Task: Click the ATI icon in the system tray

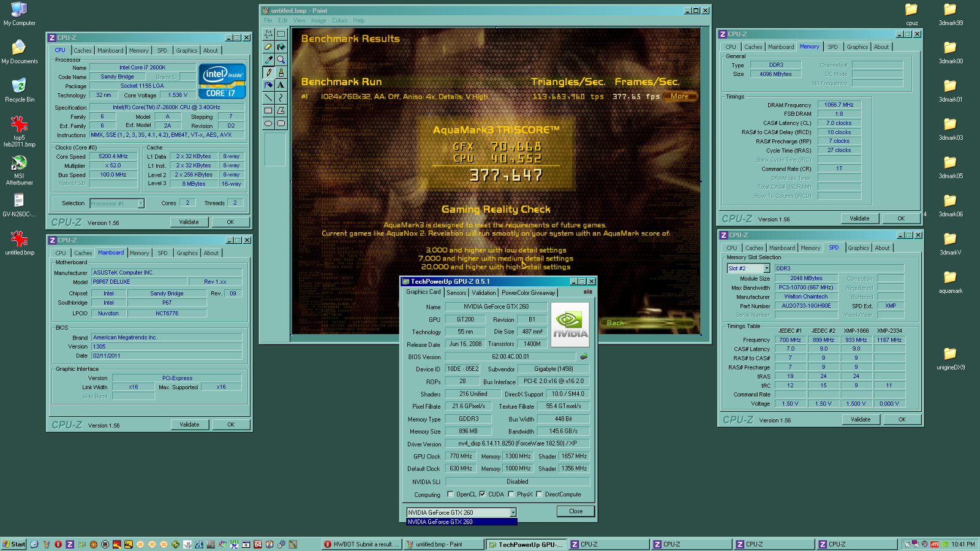Action: 935,544
